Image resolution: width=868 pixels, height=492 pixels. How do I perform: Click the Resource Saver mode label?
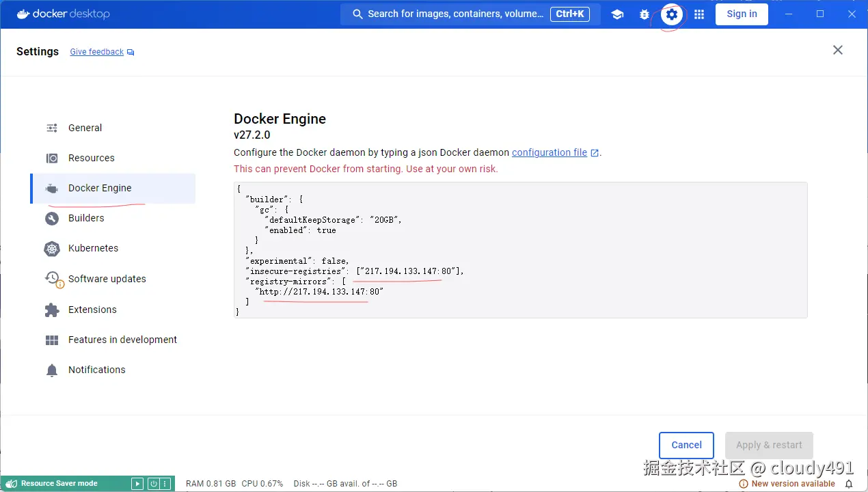click(x=59, y=484)
